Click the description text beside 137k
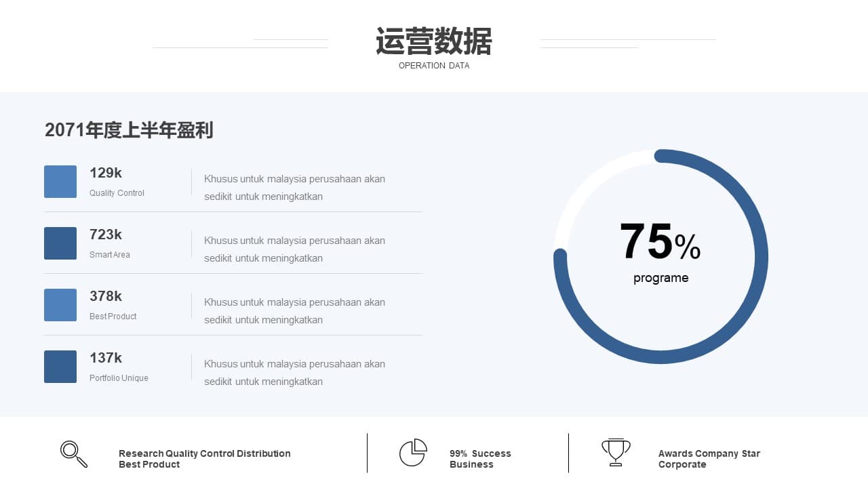The width and height of the screenshot is (868, 488). pyautogui.click(x=294, y=373)
